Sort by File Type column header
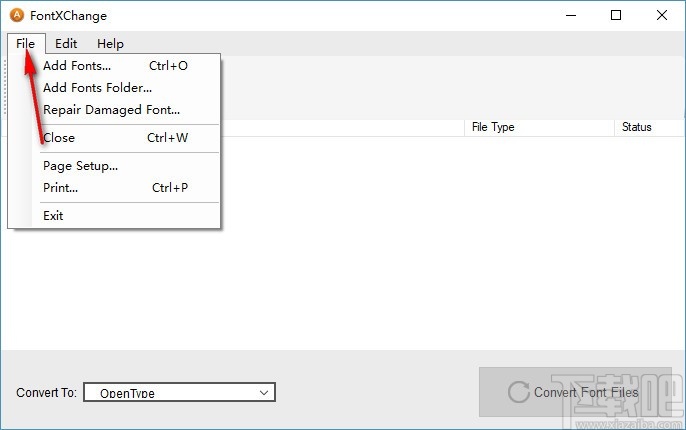This screenshot has width=686, height=430. [x=539, y=127]
